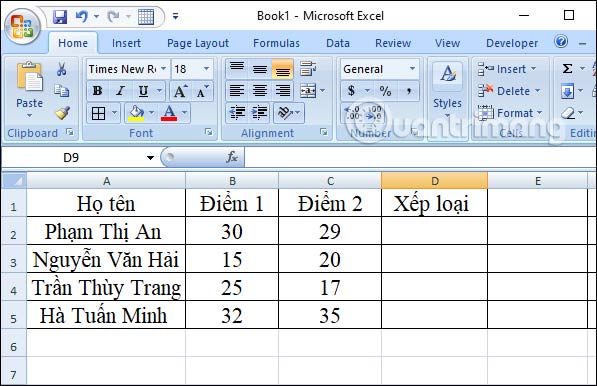597x386 pixels.
Task: Open the font size dropdown
Action: (x=206, y=69)
